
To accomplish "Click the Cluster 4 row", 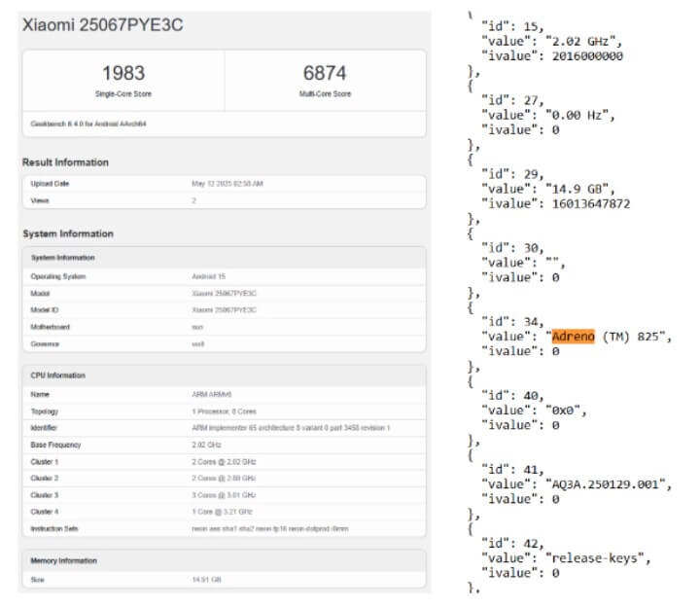I will coord(224,511).
